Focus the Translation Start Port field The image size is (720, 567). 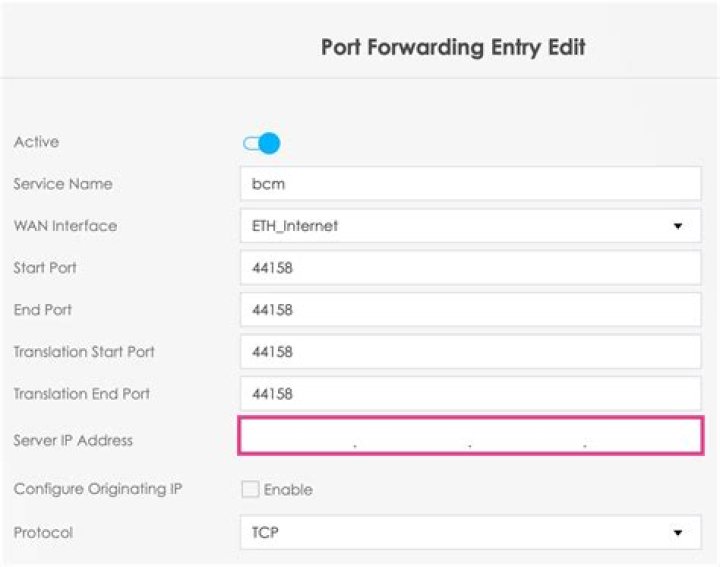470,352
